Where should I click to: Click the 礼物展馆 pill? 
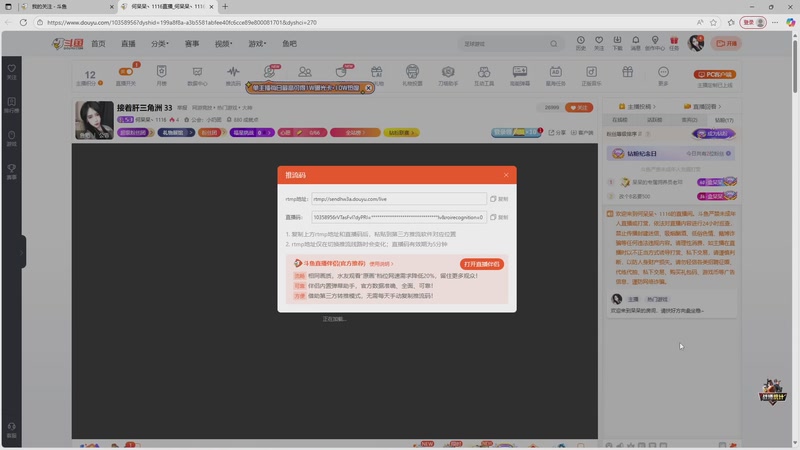(x=176, y=133)
